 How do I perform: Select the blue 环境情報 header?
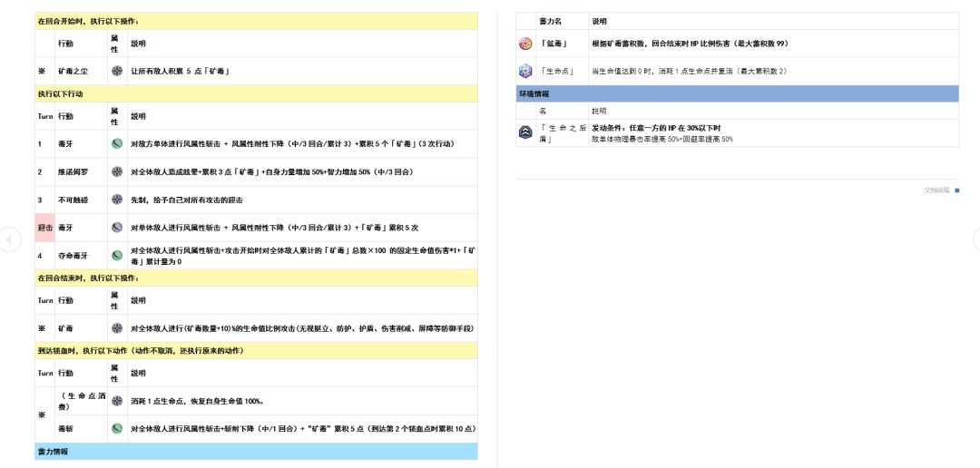[x=737, y=93]
